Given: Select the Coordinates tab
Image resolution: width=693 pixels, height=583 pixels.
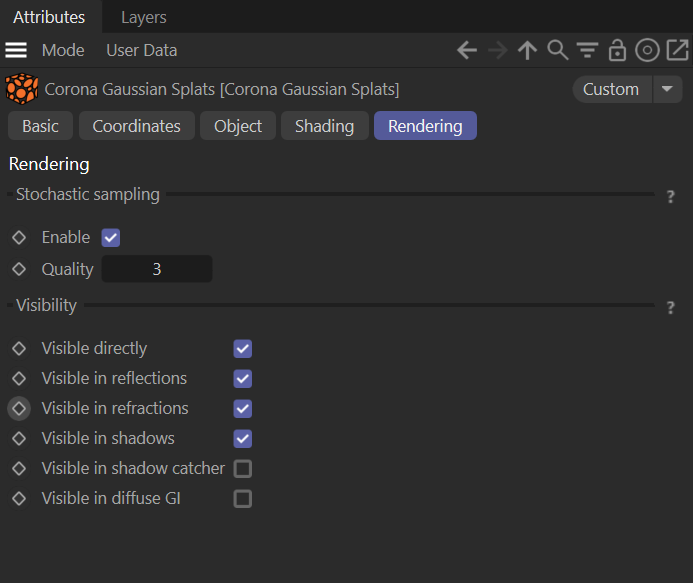Looking at the screenshot, I should [137, 126].
